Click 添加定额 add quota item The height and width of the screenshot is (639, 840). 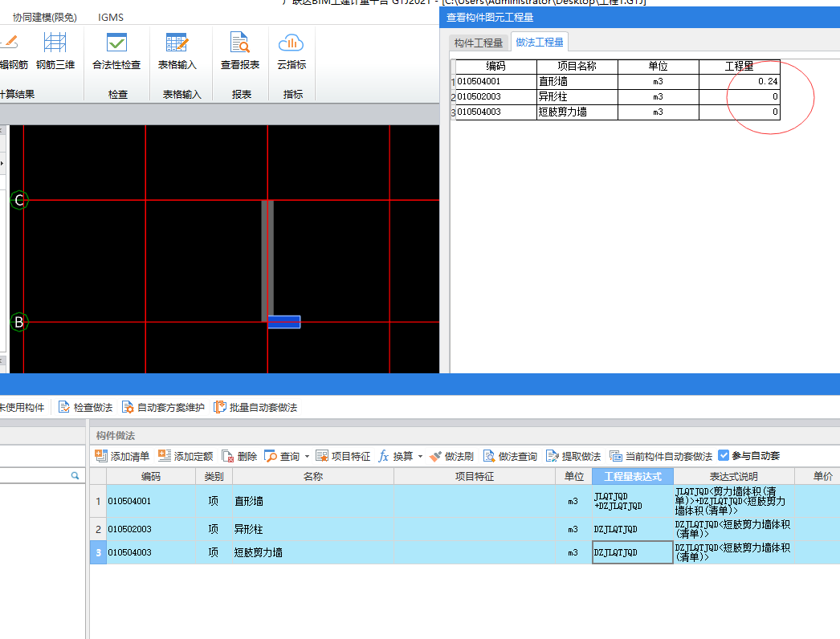coord(186,456)
